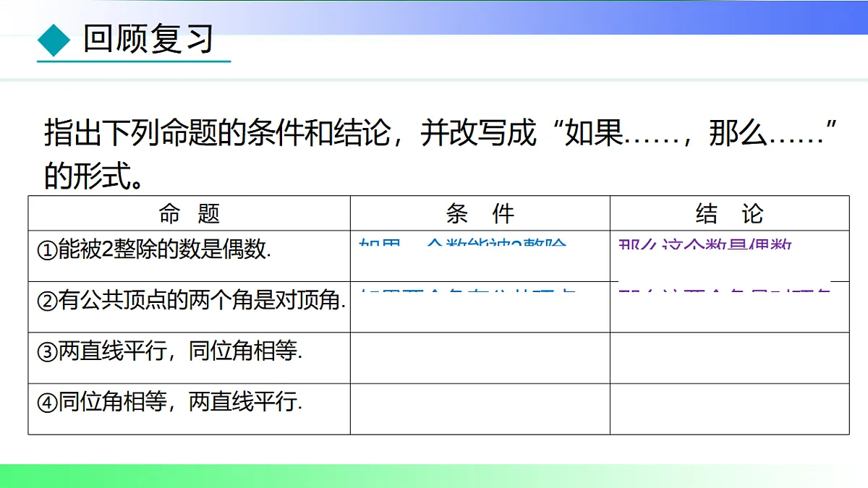The width and height of the screenshot is (868, 488).
Task: Click the purple conclusion answer in row ①
Action: click(x=706, y=243)
